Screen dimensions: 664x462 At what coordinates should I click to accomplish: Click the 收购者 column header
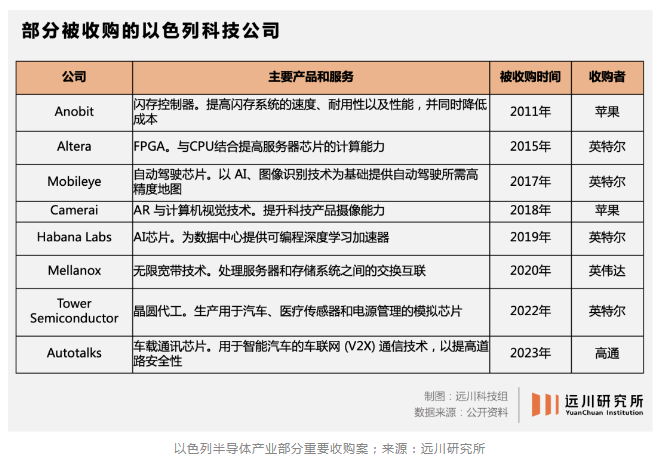click(x=607, y=77)
